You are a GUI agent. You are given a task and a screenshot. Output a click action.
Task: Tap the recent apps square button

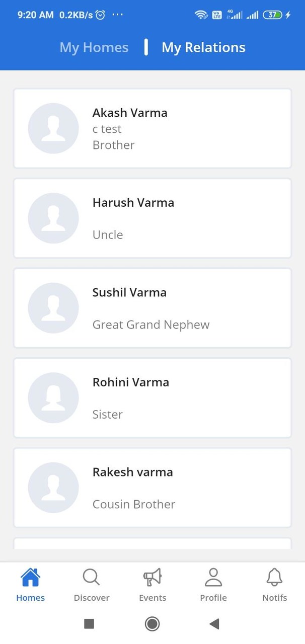point(89,624)
